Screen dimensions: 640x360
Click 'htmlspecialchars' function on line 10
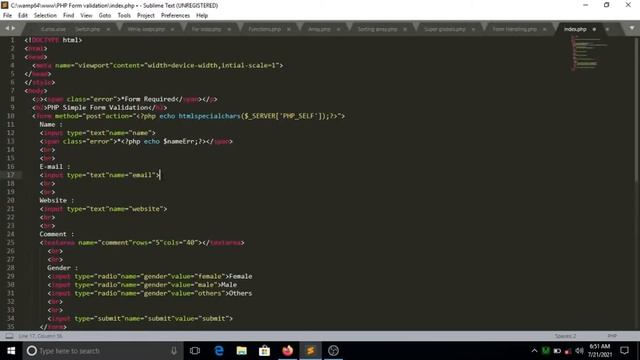click(209, 116)
